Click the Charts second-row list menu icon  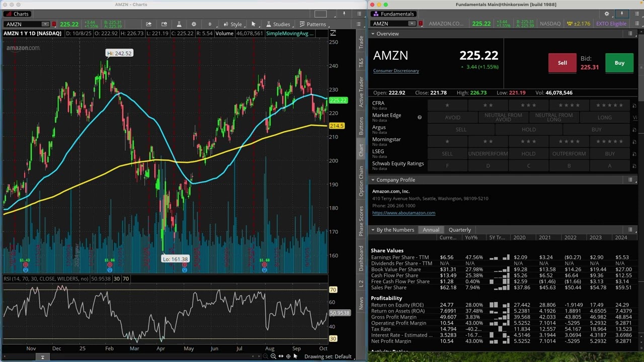(359, 24)
